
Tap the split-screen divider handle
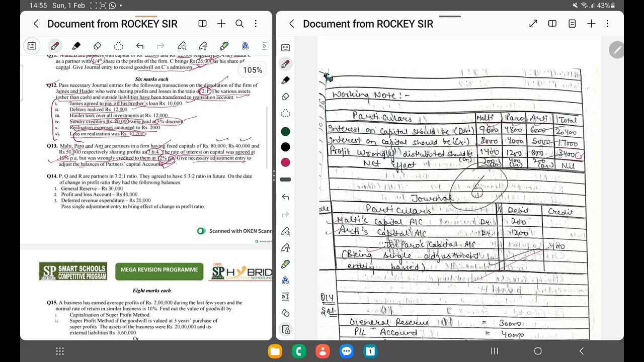pos(274,176)
